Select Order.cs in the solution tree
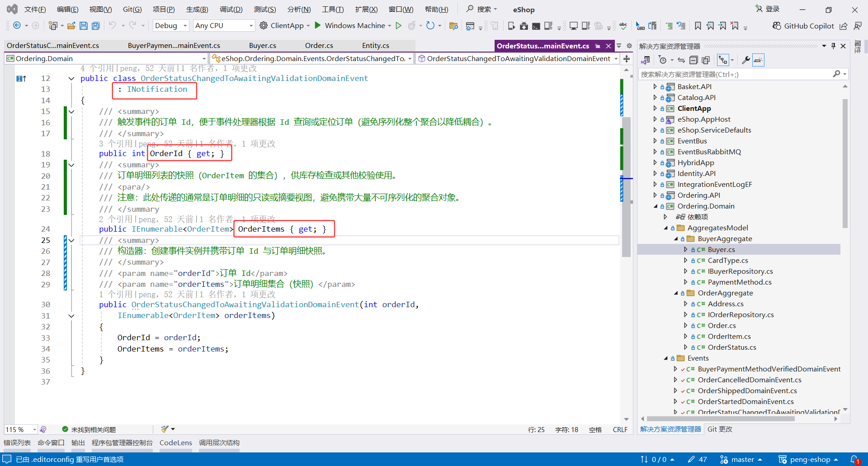The width and height of the screenshot is (868, 466). (x=722, y=325)
